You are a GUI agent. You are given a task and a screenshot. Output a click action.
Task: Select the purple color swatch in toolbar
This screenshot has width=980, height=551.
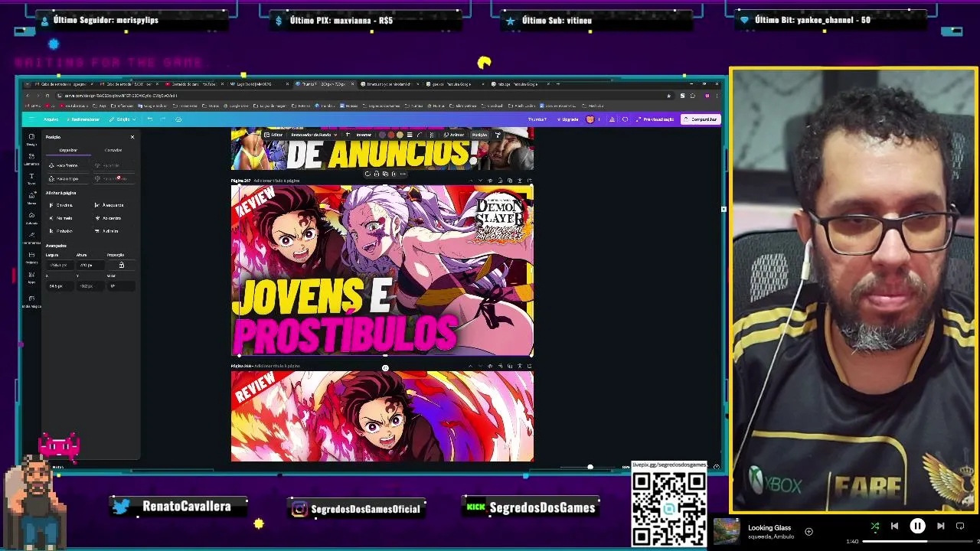click(x=382, y=135)
